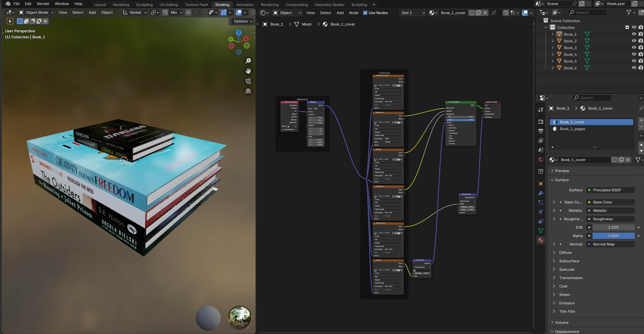644x334 pixels.
Task: Open the Particles properties tab icon
Action: tap(541, 202)
